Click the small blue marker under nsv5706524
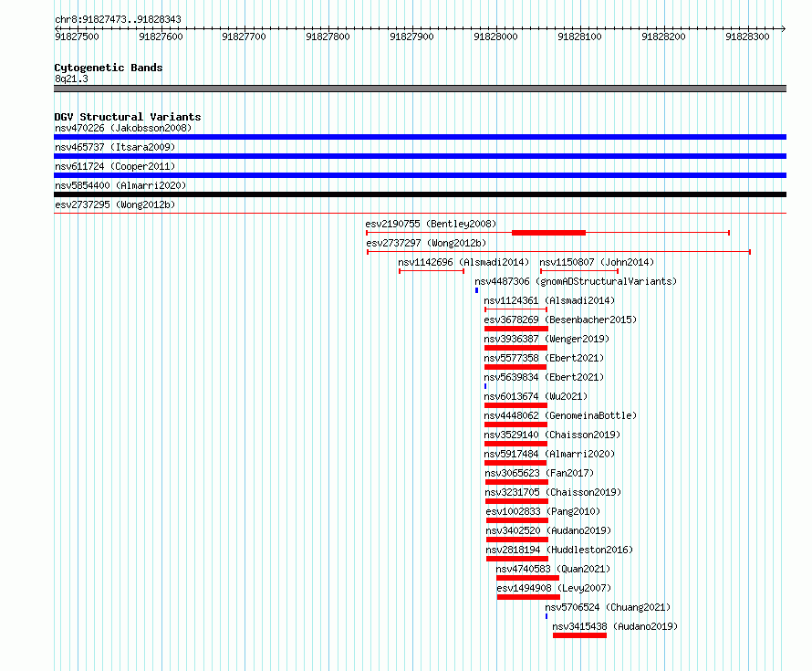Screen dimensions: 812x671 coord(547,616)
